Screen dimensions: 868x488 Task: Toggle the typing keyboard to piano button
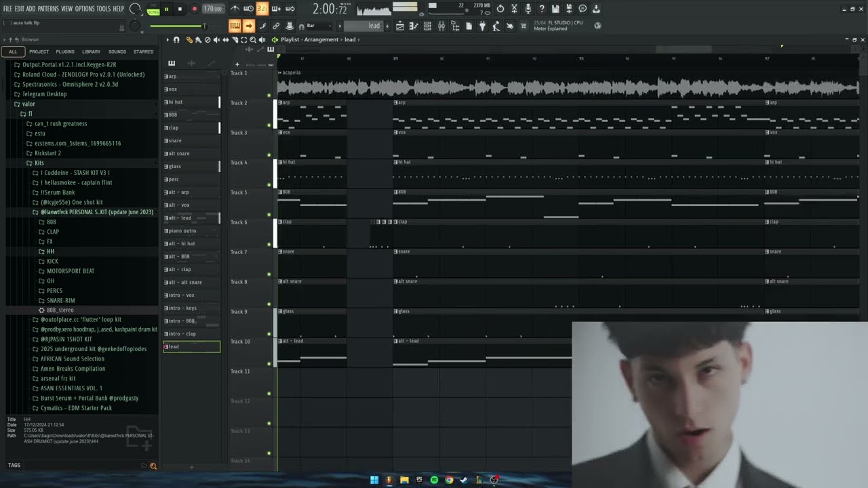(x=235, y=26)
